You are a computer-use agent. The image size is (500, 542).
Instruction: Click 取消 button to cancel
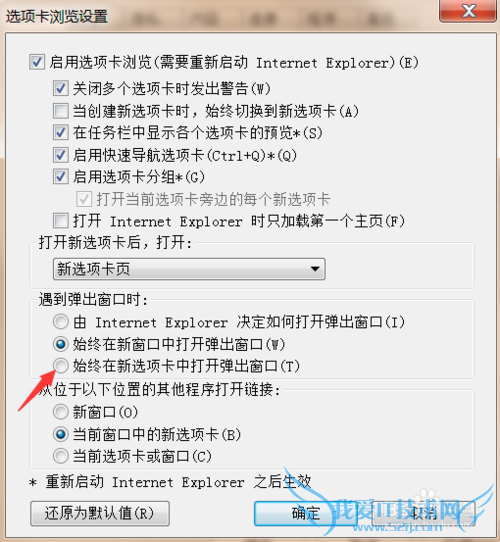(x=423, y=514)
